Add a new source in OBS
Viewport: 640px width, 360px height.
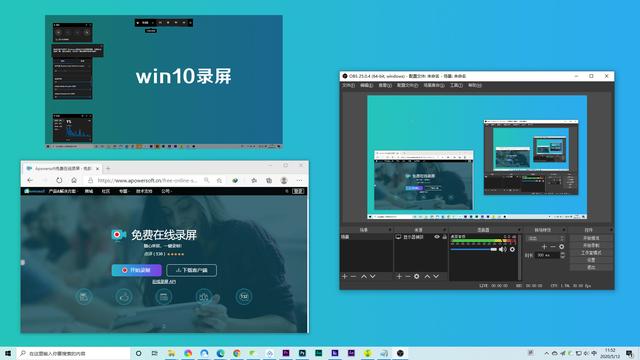tap(399, 276)
